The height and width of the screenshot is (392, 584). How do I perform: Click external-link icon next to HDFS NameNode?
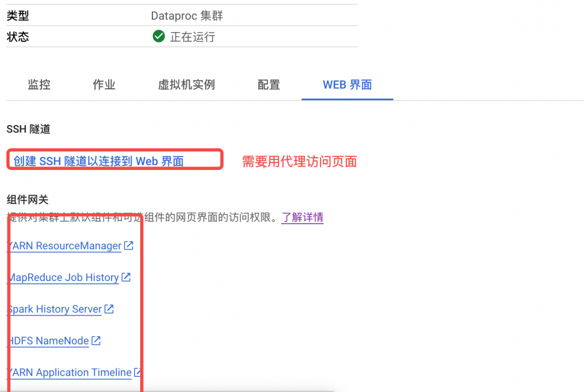pyautogui.click(x=96, y=341)
